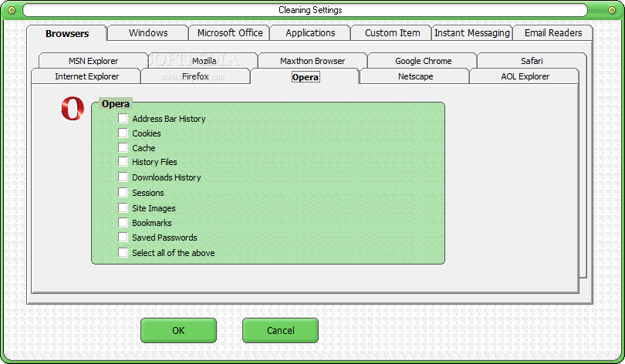This screenshot has width=625, height=364.
Task: Click the Cleaning Settings title bar
Action: click(x=305, y=10)
